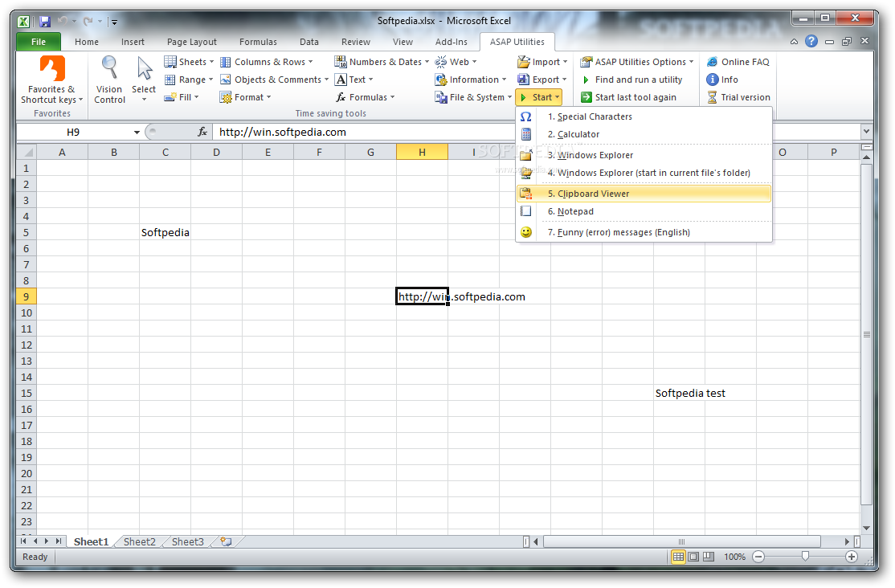The image size is (895, 588).
Task: Open the Vision Control tool
Action: tap(109, 80)
